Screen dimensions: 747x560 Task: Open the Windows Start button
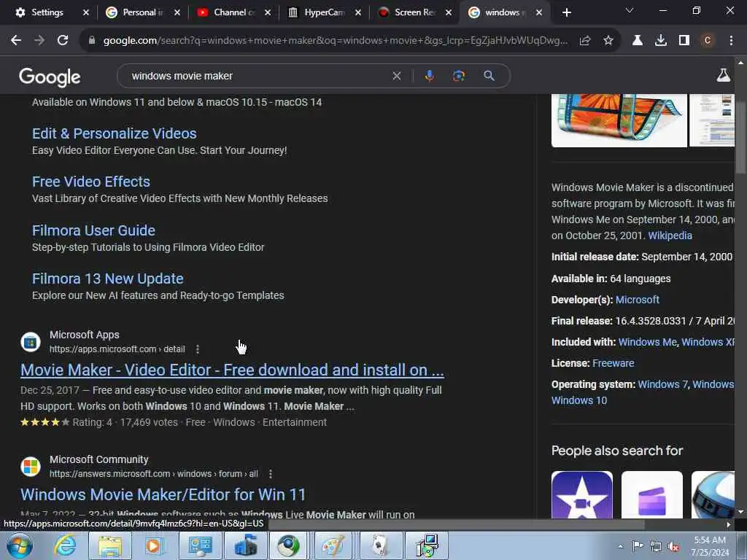pyautogui.click(x=20, y=545)
